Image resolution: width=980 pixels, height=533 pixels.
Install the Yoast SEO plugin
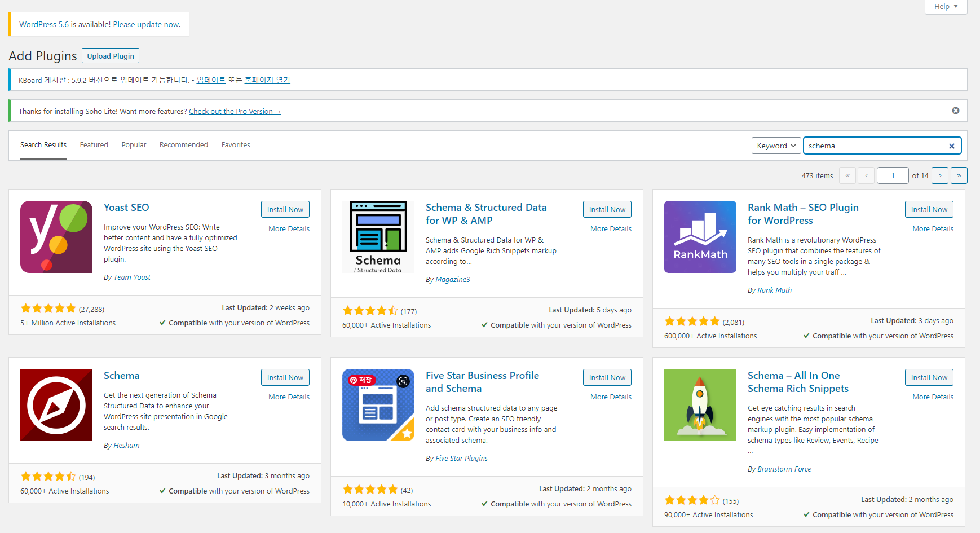285,209
